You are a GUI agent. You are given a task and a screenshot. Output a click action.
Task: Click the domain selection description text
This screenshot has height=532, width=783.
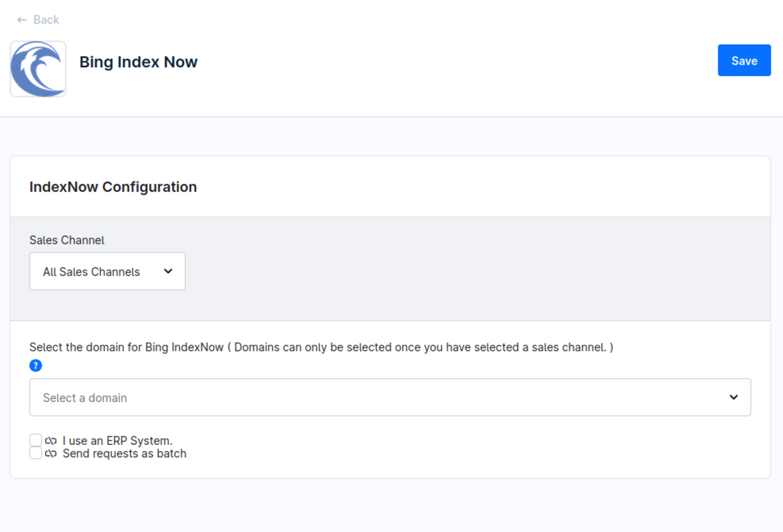[321, 347]
